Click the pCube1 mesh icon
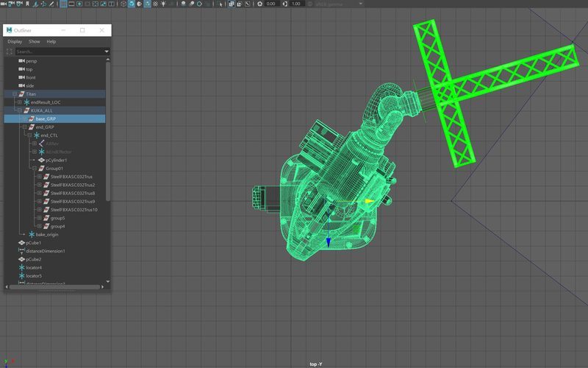The height and width of the screenshot is (368, 588). click(x=22, y=243)
